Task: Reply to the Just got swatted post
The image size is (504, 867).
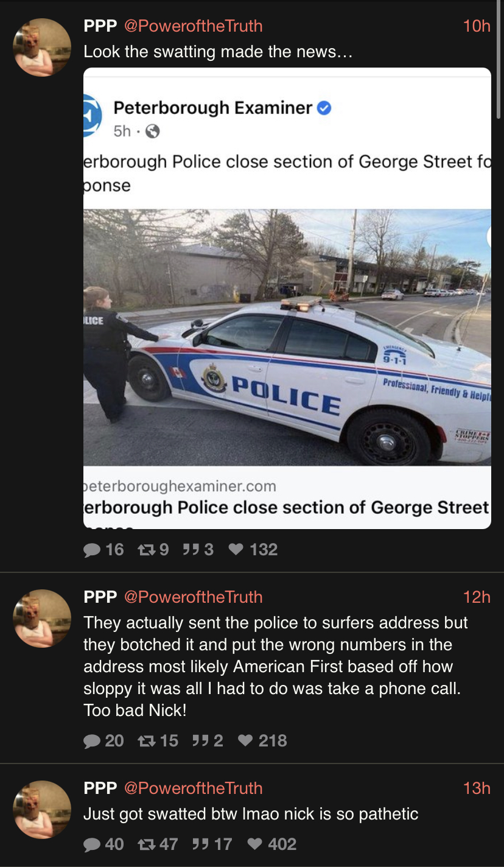Action: 92,844
